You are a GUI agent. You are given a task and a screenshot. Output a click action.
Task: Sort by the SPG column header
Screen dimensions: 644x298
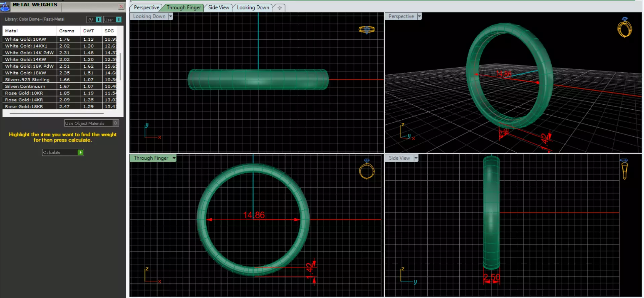110,31
